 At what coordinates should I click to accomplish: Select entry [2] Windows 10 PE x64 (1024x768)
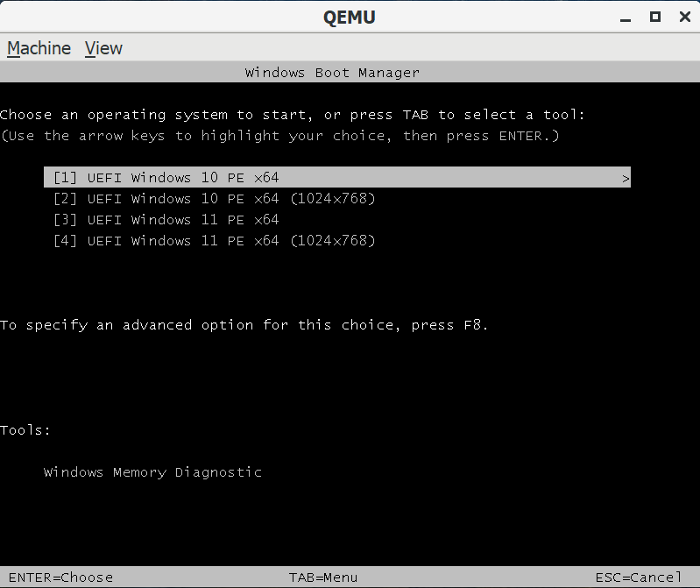[x=214, y=198]
